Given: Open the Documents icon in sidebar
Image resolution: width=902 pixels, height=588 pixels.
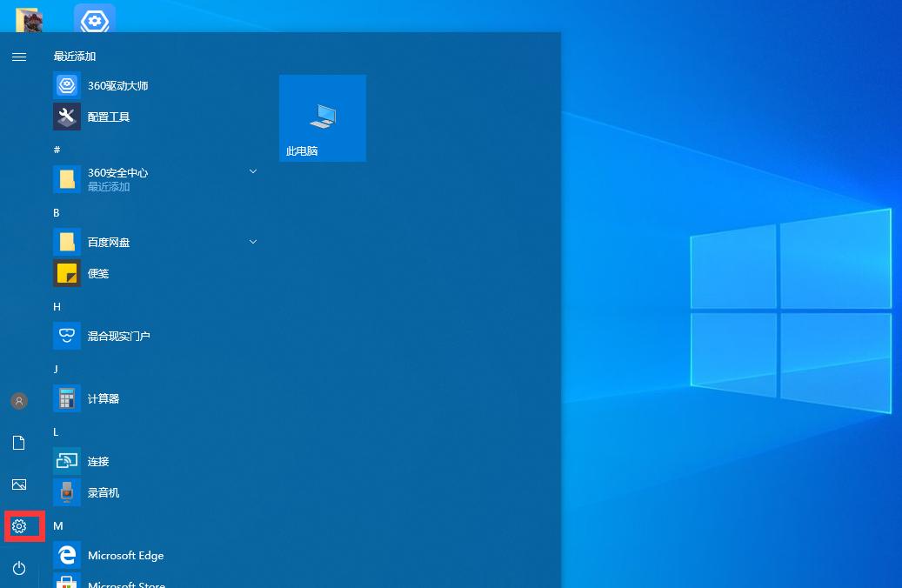Looking at the screenshot, I should click(x=19, y=443).
